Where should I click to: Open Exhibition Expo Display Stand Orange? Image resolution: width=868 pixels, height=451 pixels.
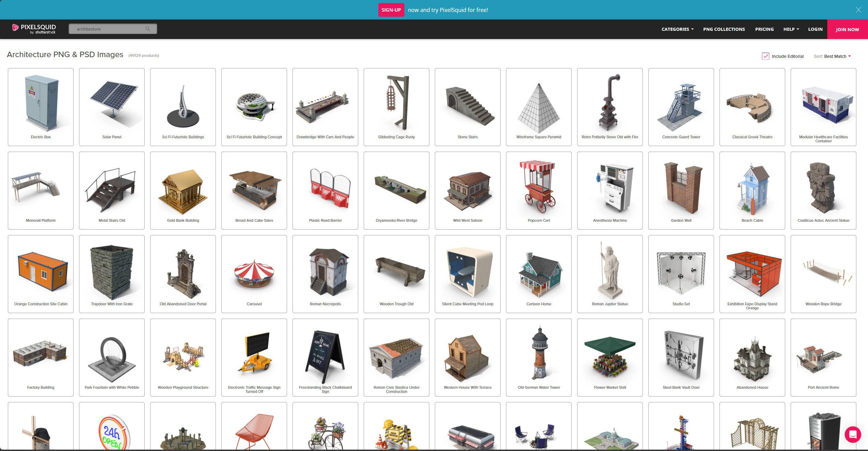tap(752, 274)
